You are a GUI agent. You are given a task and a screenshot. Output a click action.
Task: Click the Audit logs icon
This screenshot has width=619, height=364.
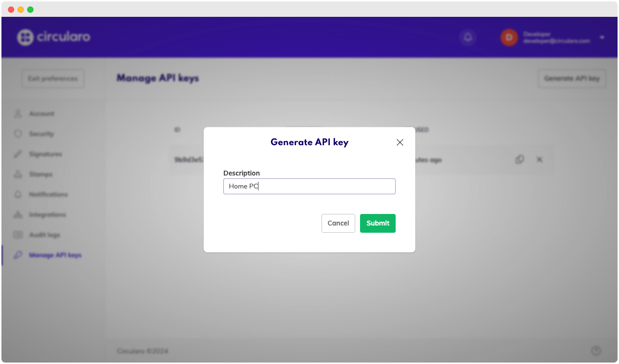pos(18,235)
